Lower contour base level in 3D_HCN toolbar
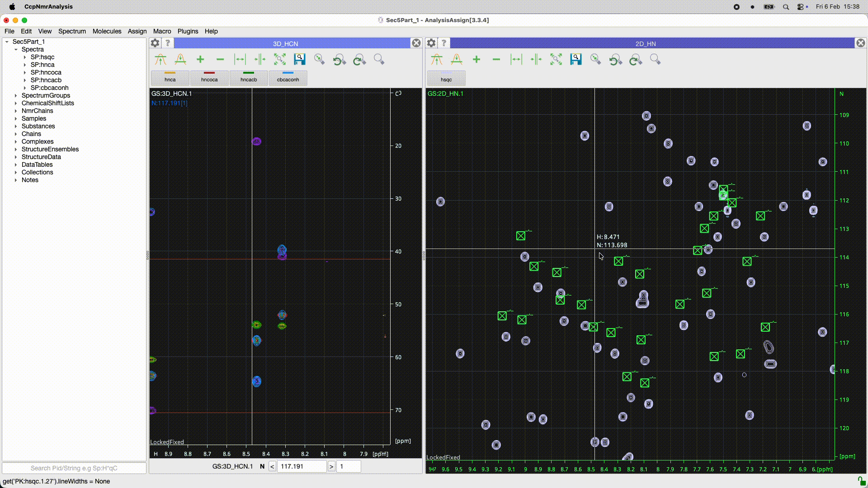 180,60
